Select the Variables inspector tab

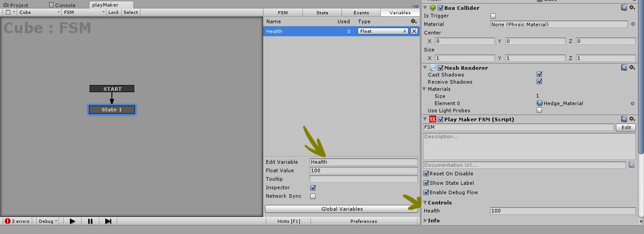pos(400,13)
